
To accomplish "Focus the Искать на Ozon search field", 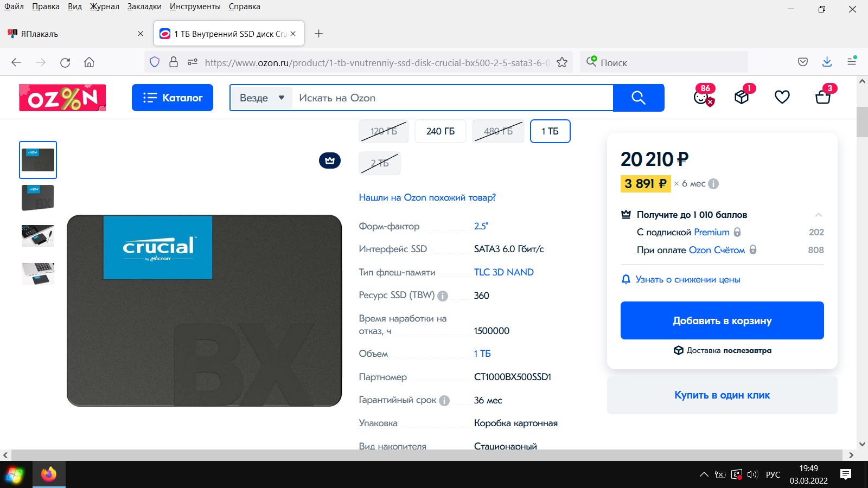I will click(453, 98).
